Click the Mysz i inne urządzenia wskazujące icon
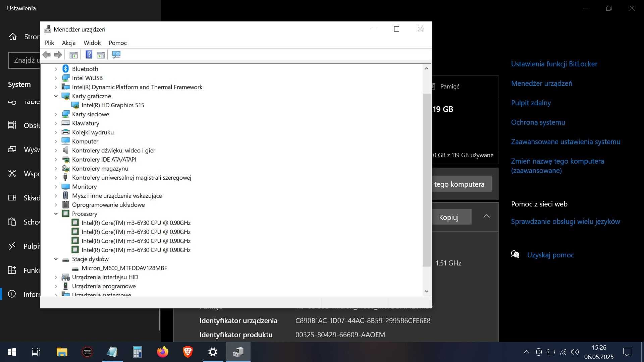644x362 pixels. tap(66, 196)
